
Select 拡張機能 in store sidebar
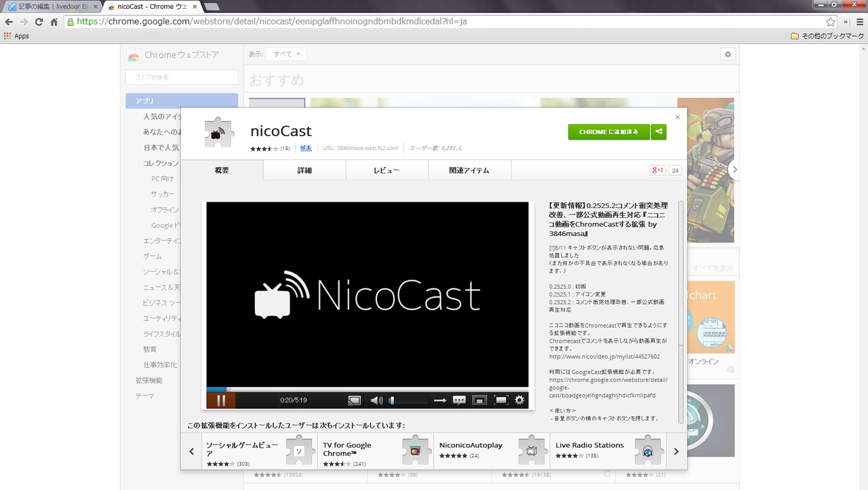(x=149, y=380)
